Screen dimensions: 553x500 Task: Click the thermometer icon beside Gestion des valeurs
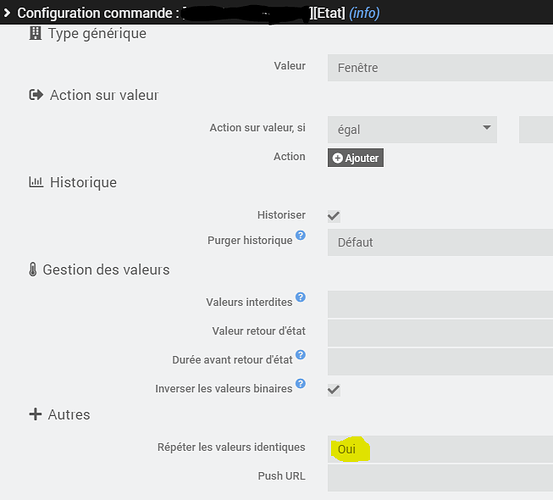click(33, 269)
